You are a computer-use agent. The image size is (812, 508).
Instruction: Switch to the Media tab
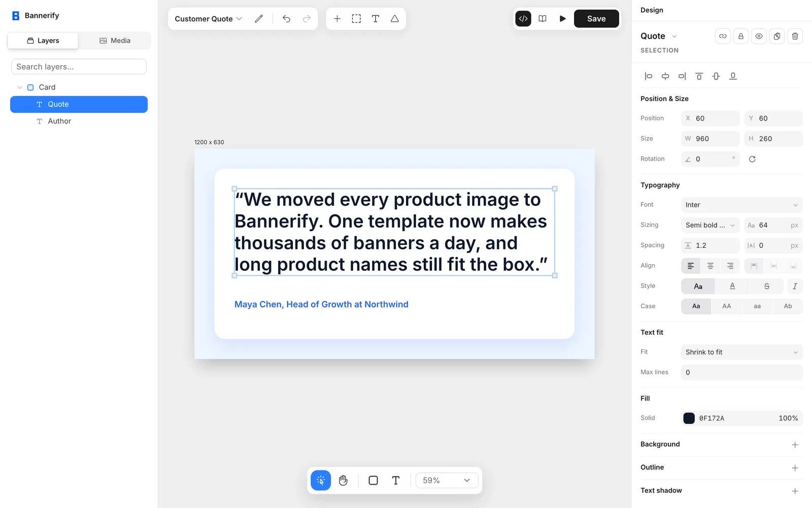click(115, 41)
